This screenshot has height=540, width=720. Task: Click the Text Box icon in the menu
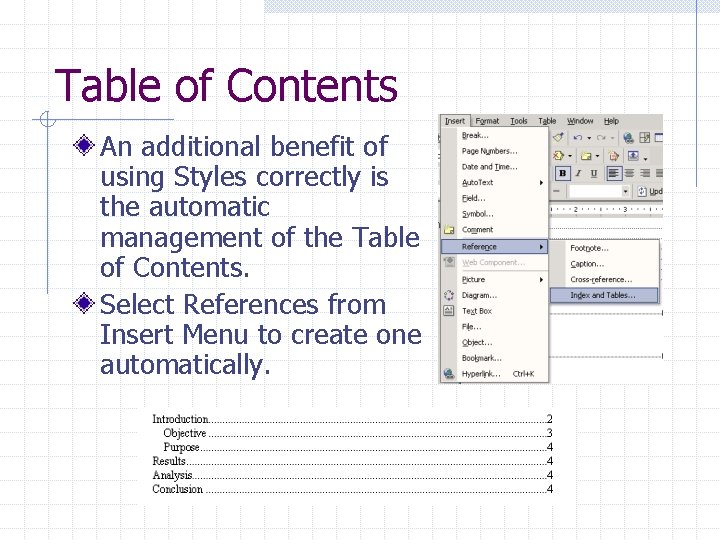click(x=449, y=311)
